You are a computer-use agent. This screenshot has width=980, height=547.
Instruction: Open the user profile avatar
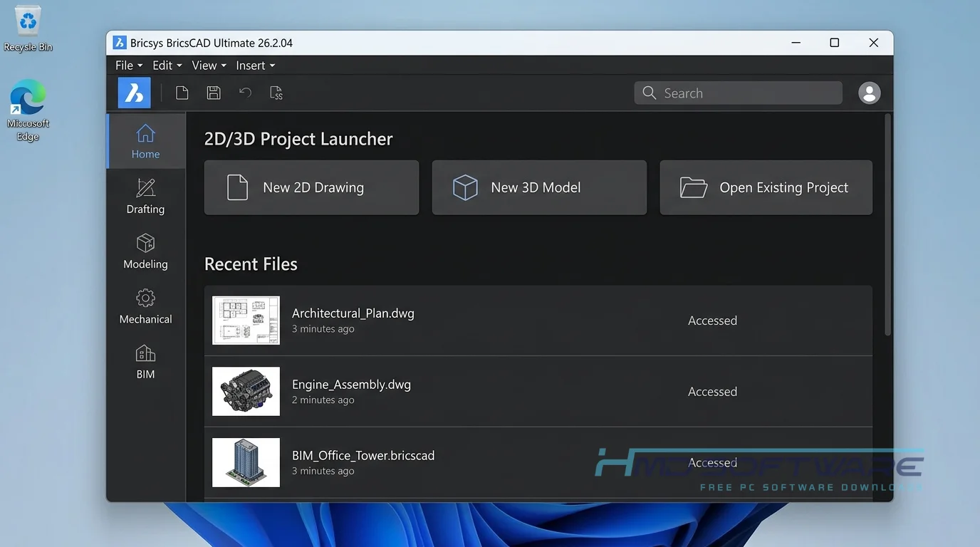(869, 93)
